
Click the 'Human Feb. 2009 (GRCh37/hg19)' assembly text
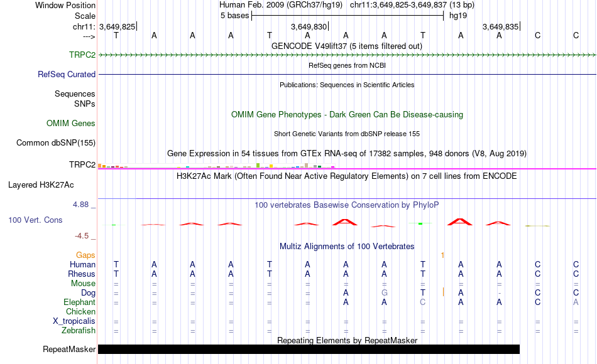281,5
